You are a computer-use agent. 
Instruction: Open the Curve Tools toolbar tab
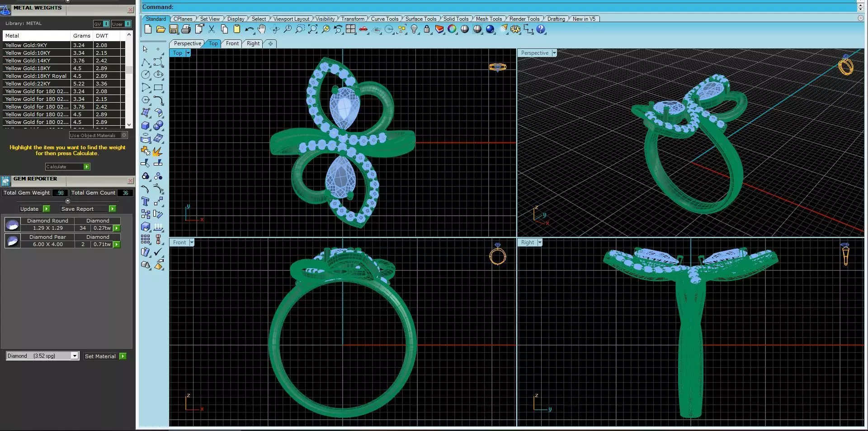(385, 19)
